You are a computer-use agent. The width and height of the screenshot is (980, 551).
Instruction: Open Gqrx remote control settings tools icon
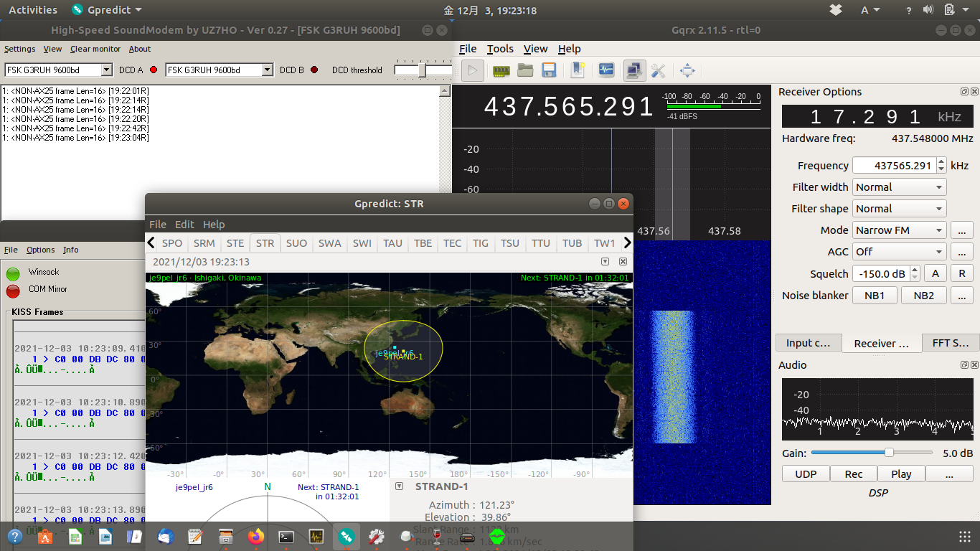tap(659, 70)
